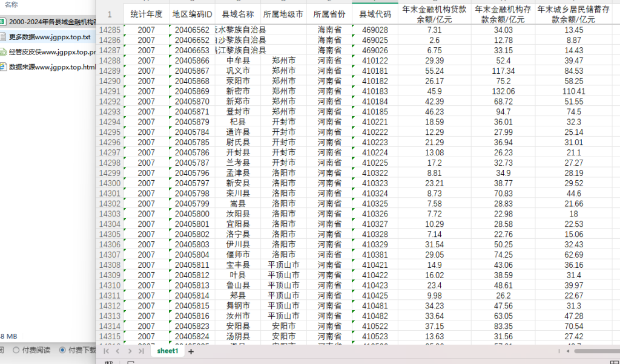Select the 县域名称 header cell
Screen dimensions: 620x364
pos(238,15)
